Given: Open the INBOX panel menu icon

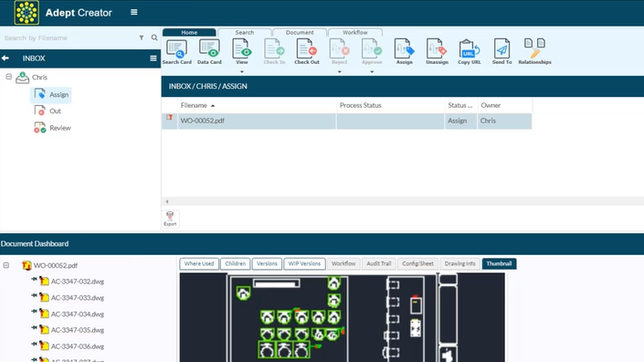Looking at the screenshot, I should point(153,59).
